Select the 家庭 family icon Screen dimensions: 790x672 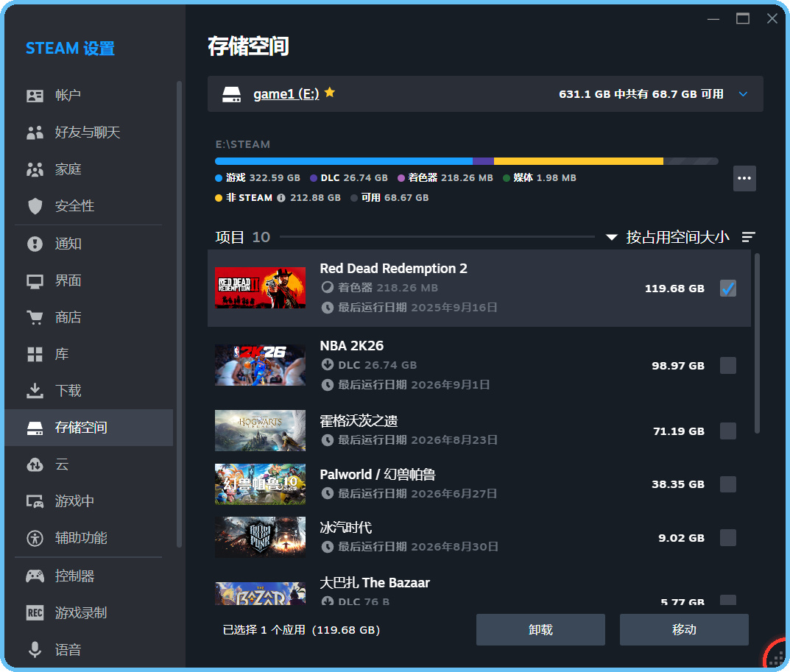coord(35,169)
